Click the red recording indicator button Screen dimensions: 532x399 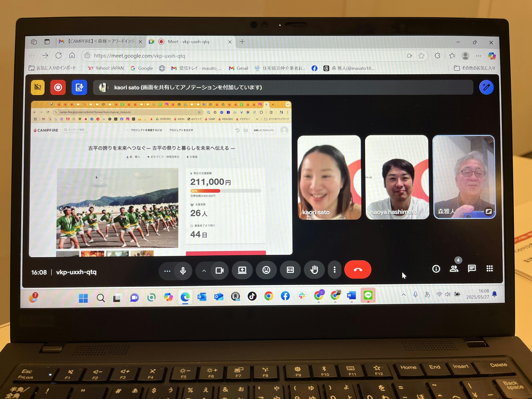[58, 87]
